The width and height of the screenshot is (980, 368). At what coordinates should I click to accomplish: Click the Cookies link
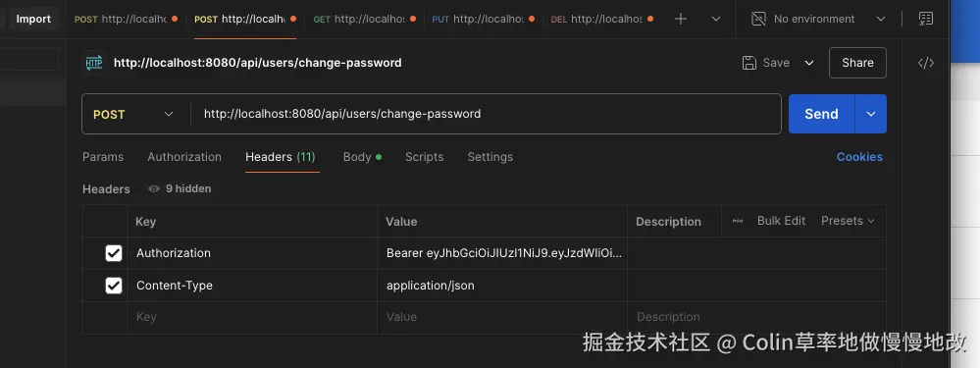click(x=859, y=157)
